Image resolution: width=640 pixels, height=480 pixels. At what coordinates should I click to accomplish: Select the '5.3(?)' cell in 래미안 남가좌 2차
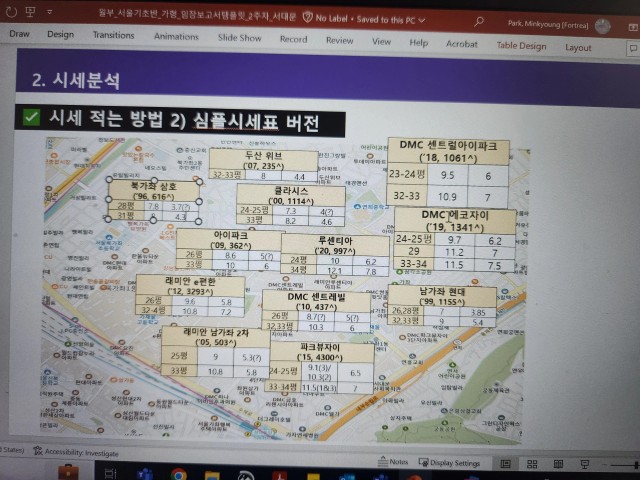[251, 358]
